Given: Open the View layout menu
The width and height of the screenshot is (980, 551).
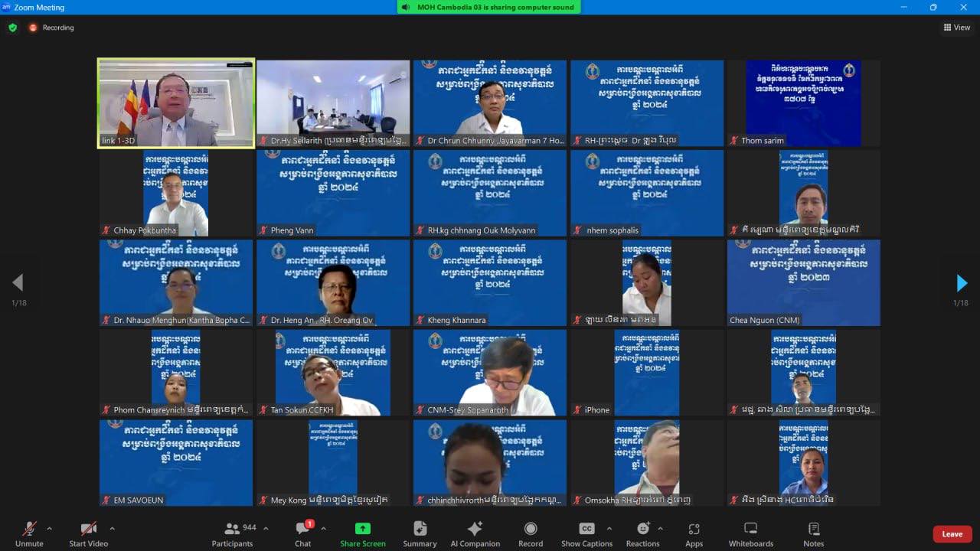Looking at the screenshot, I should 957,28.
